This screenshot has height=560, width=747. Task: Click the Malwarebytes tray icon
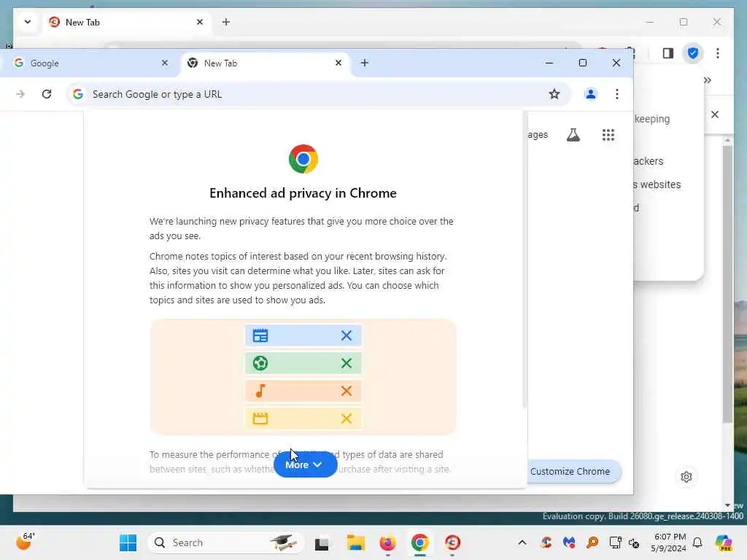tap(569, 542)
